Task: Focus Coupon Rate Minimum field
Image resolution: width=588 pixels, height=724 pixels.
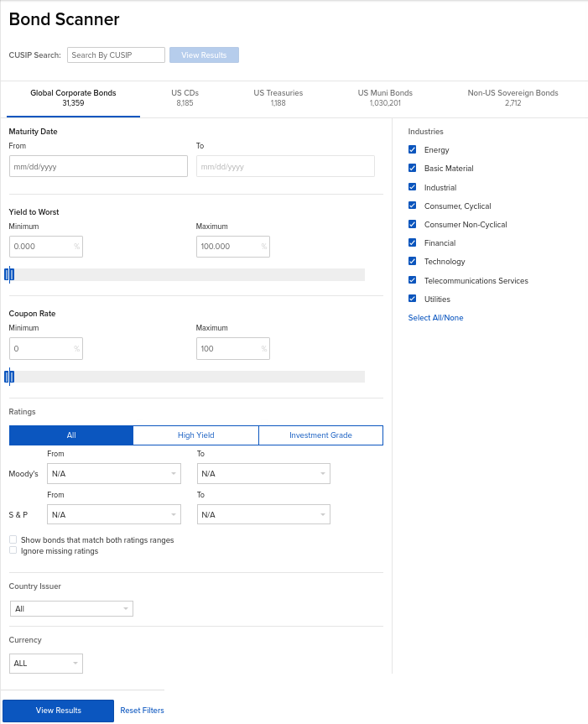Action: (x=46, y=349)
